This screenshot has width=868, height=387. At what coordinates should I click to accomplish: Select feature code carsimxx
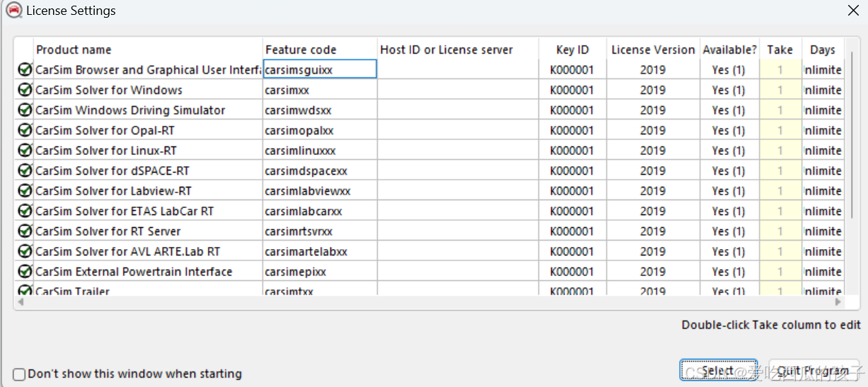coord(287,90)
